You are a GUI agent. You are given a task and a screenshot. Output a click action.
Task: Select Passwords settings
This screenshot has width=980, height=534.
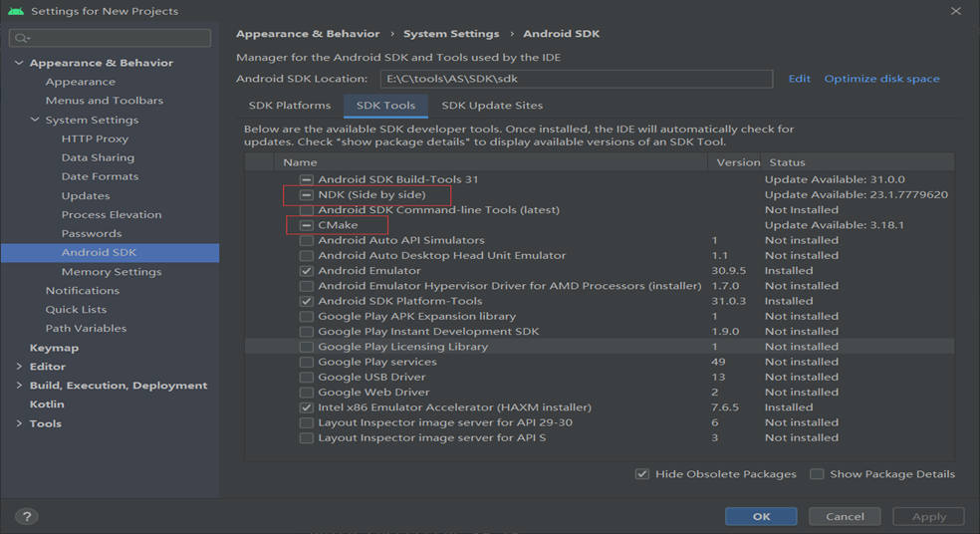coord(92,233)
